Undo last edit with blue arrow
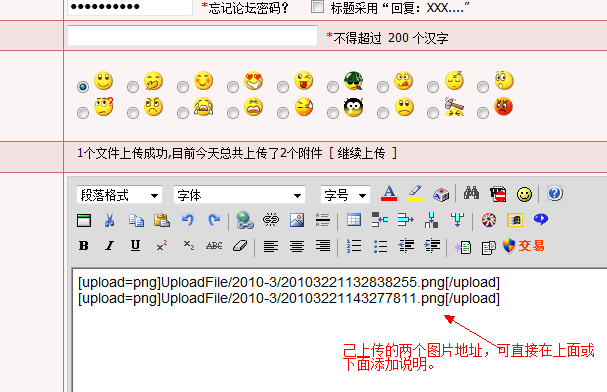The height and width of the screenshot is (392, 607). [188, 220]
